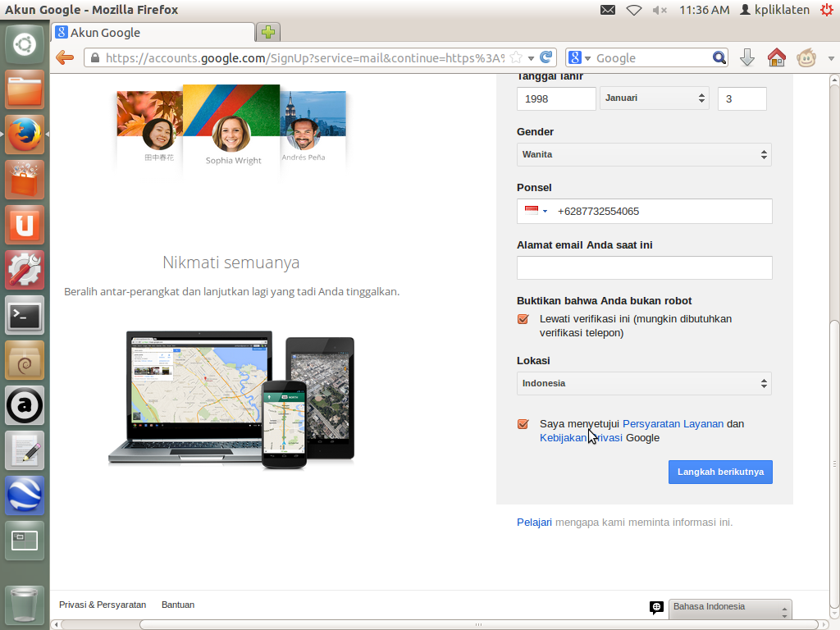Open Ubuntu Dash home launcher icon
Viewport: 840px width, 630px height.
pyautogui.click(x=25, y=44)
